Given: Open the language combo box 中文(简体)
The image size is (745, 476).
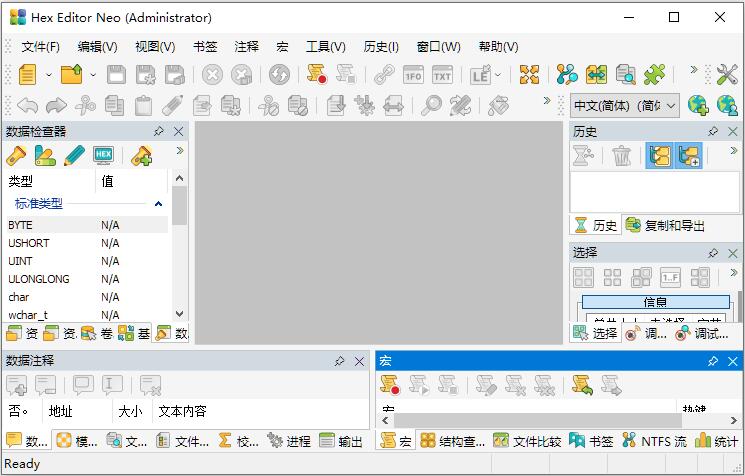Looking at the screenshot, I should pyautogui.click(x=624, y=105).
